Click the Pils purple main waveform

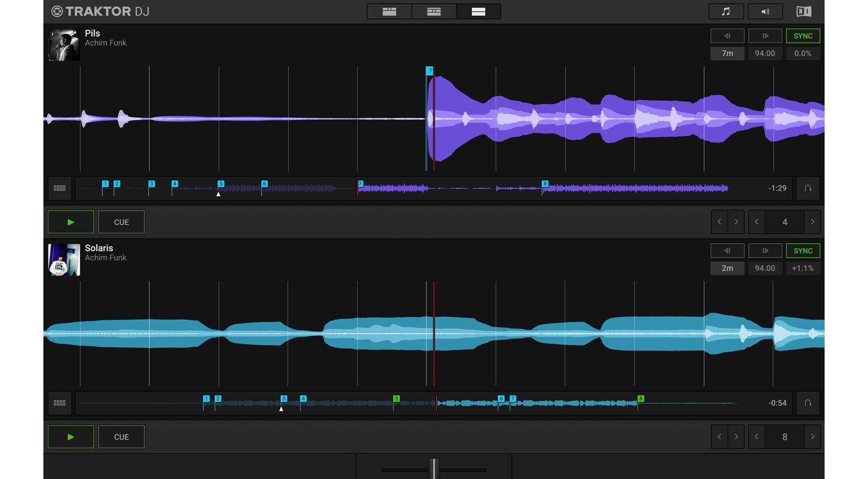[434, 119]
